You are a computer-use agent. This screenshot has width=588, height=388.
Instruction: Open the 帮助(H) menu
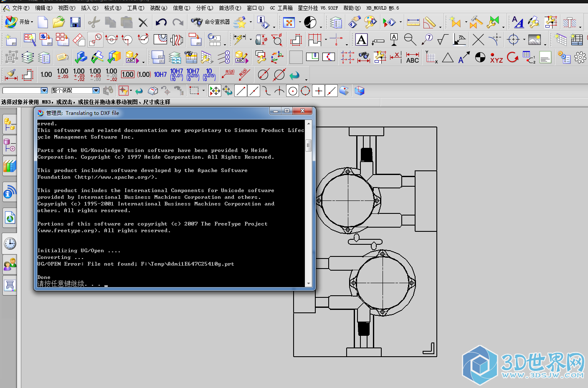[352, 8]
